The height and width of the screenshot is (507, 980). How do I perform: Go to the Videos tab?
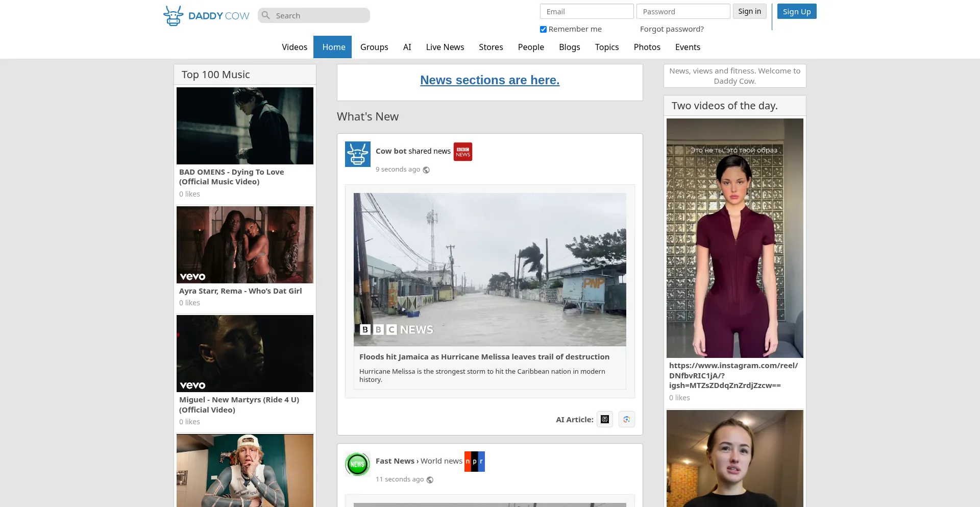click(x=295, y=47)
